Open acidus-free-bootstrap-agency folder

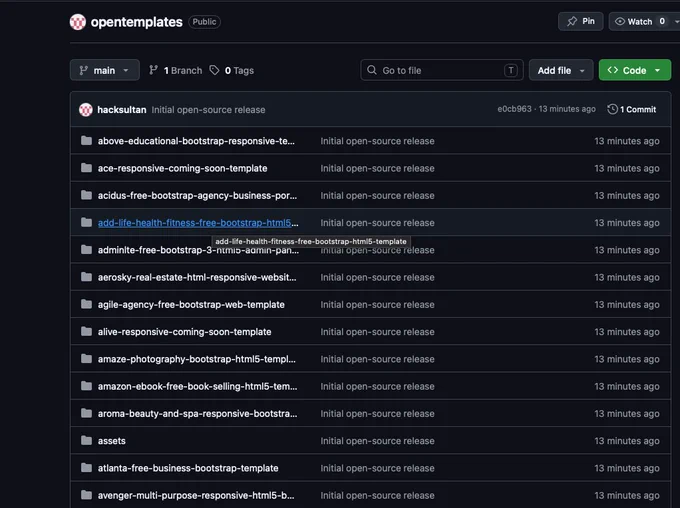(197, 196)
